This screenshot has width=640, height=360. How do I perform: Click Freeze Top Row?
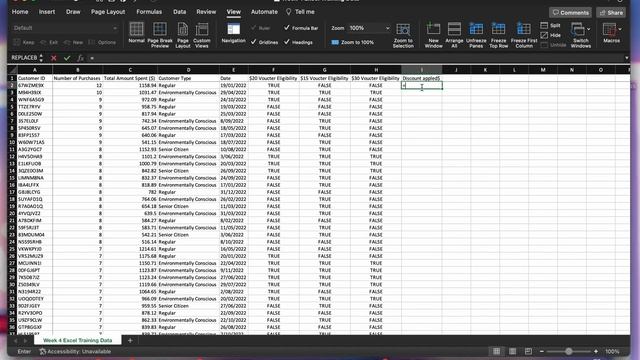(x=498, y=35)
